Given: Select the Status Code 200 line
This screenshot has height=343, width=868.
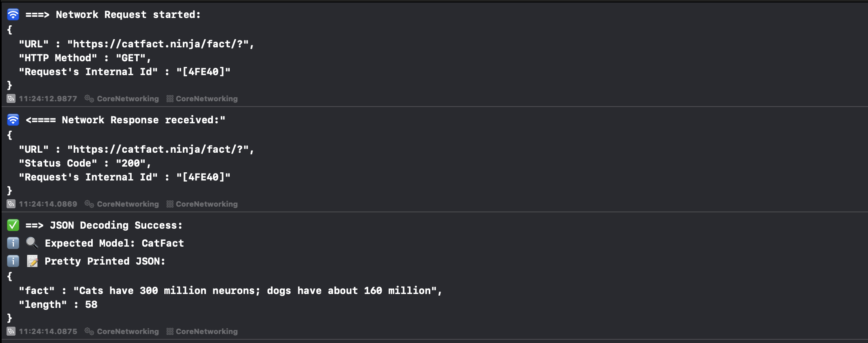Looking at the screenshot, I should coord(85,163).
